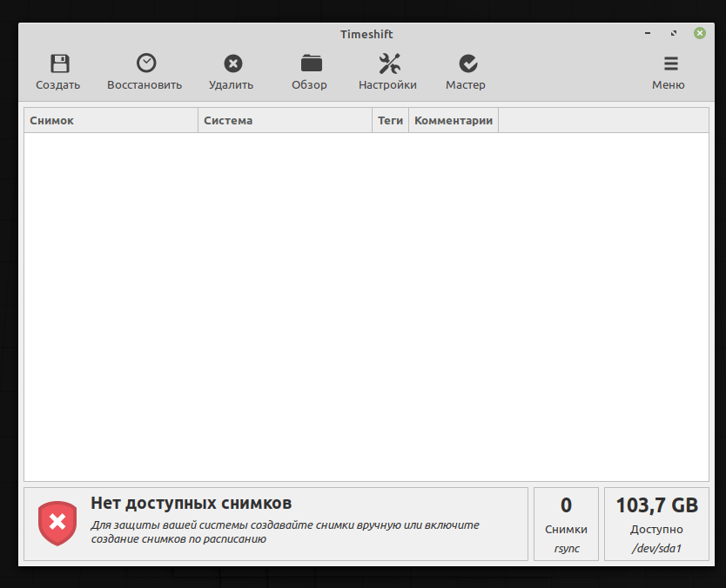Viewport: 726px width, 588px height.
Task: Open Обзор folder browse icon
Action: pyautogui.click(x=311, y=63)
